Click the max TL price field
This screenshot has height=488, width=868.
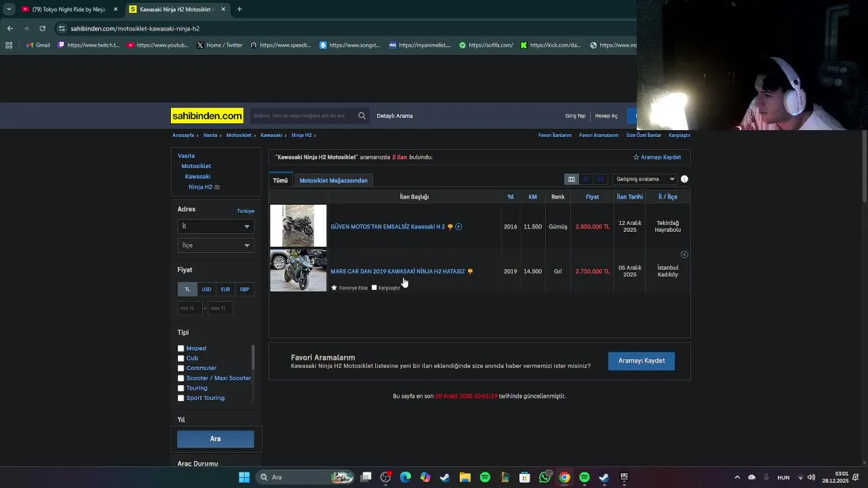coord(220,308)
